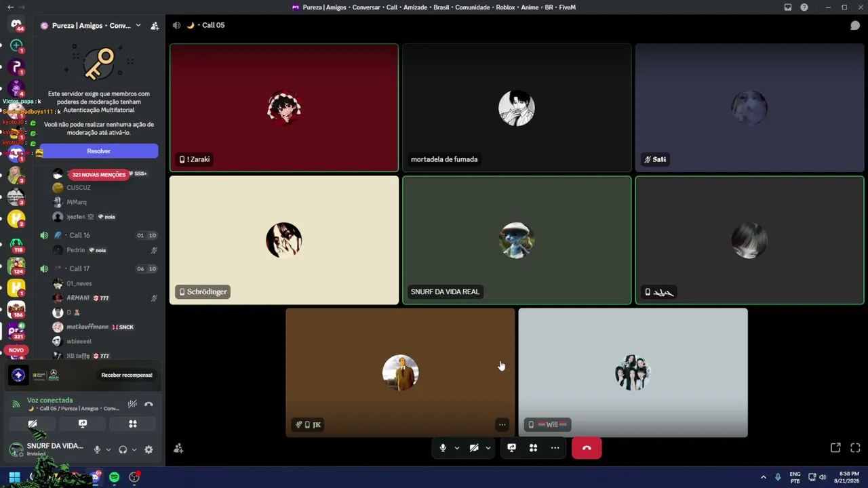Select 01_neves in Call 17
Viewport: 868px width, 488px height.
tap(79, 283)
